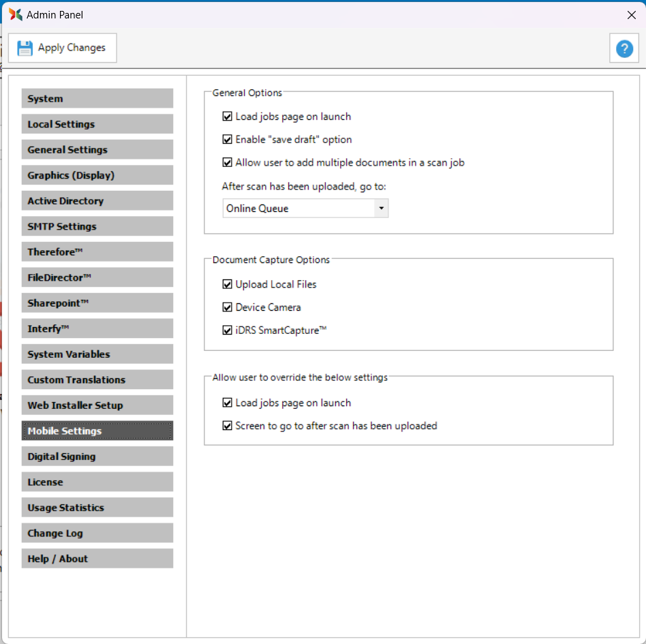Close the Admin Panel window
This screenshot has width=646, height=644.
[x=631, y=14]
